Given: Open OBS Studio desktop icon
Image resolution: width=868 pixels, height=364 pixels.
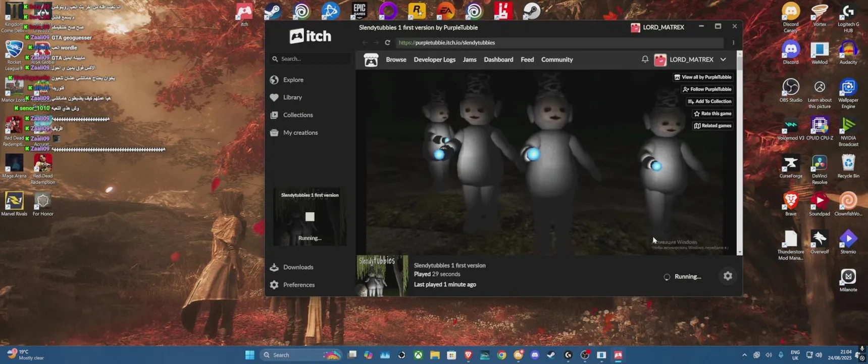Looking at the screenshot, I should pyautogui.click(x=791, y=91).
